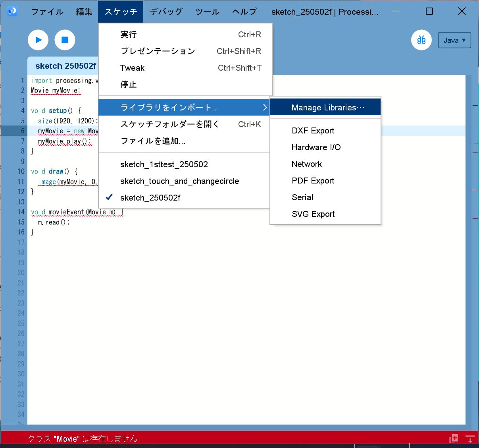Choose プレゼンテーション menu entry

pos(185,51)
